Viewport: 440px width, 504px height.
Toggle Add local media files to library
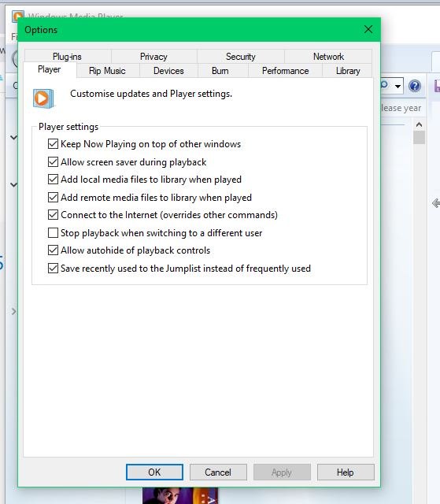coord(53,179)
